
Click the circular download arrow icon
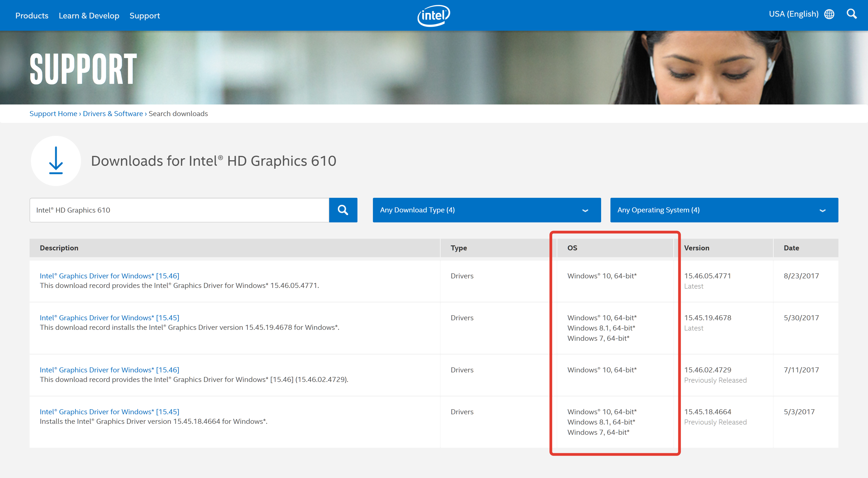pos(56,161)
